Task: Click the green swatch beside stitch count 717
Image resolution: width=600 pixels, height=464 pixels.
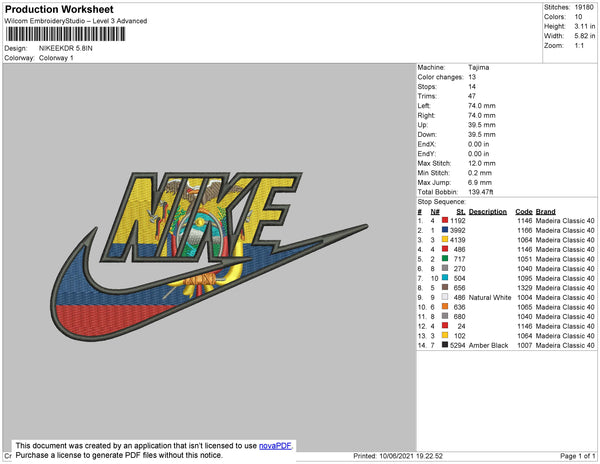Action: (x=445, y=259)
